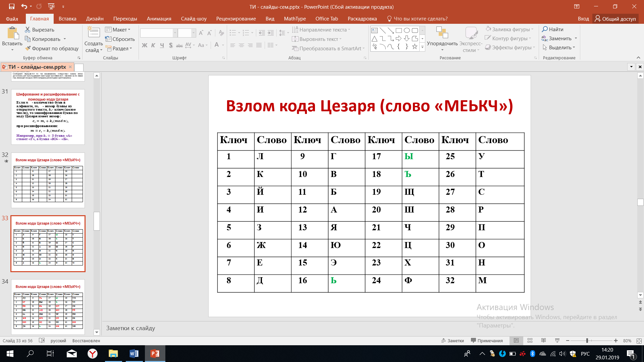Screen dimensions: 644x362
Task: Toggle Strikethrough (abc) formatting
Action: pos(179,45)
